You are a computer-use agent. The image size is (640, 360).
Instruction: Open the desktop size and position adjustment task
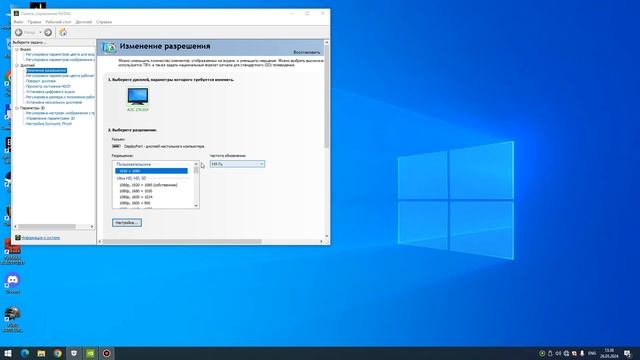[x=60, y=97]
